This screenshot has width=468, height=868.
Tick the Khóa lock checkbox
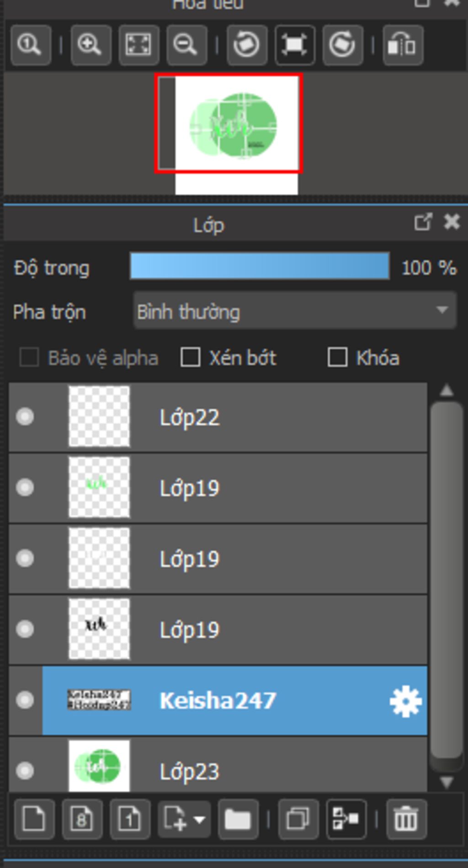point(337,358)
